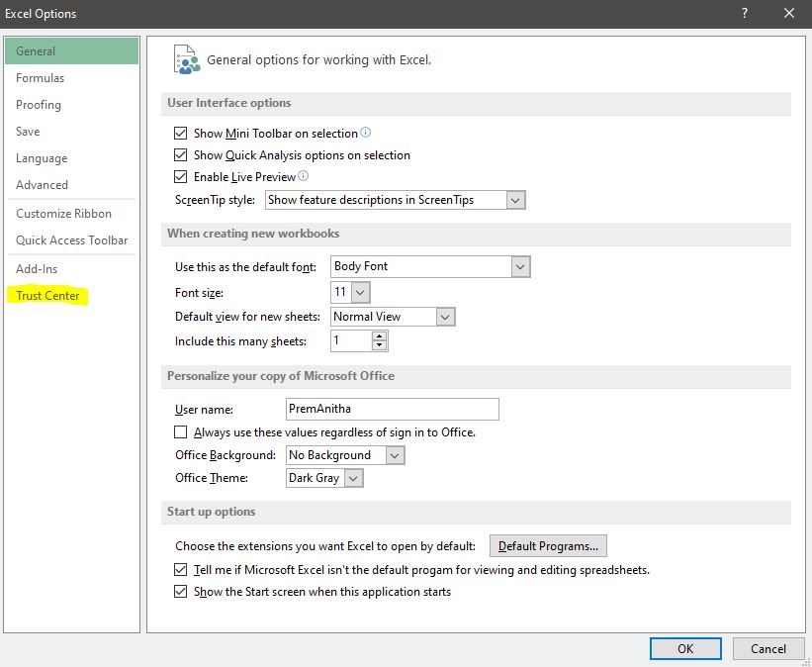Uncheck Show the Start screen when application starts
This screenshot has height=667, width=812.
[x=180, y=591]
